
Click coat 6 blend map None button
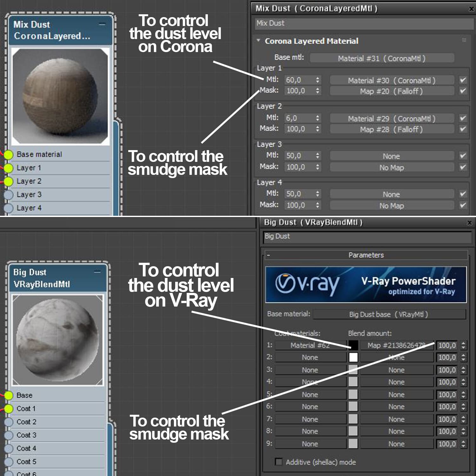pyautogui.click(x=397, y=407)
